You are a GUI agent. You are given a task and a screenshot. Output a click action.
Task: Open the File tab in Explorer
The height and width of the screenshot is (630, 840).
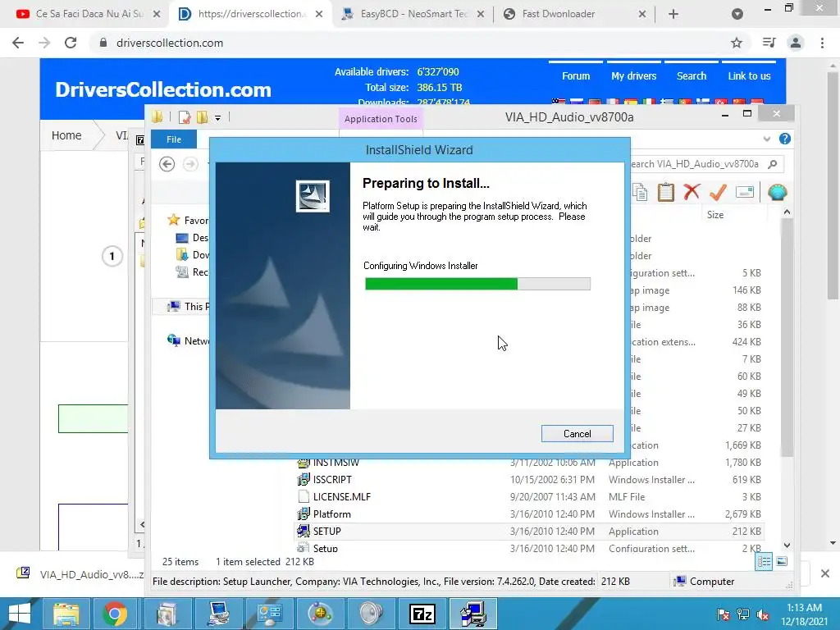point(174,139)
